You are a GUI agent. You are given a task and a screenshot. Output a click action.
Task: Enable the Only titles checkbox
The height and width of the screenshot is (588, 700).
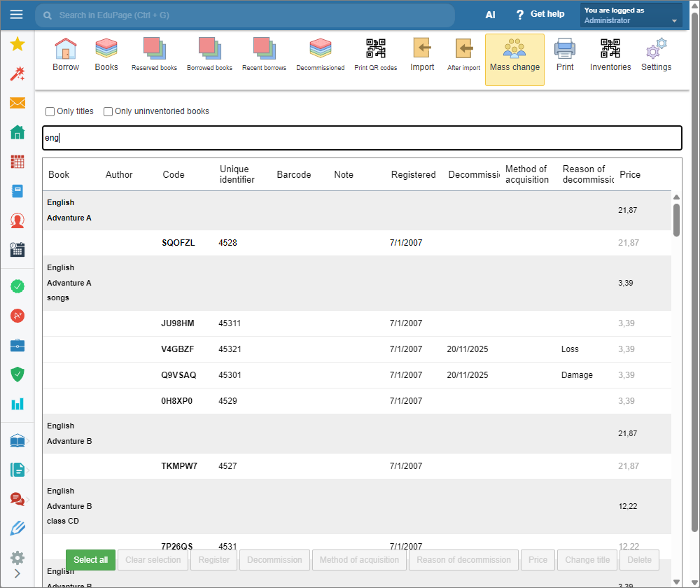(x=50, y=111)
